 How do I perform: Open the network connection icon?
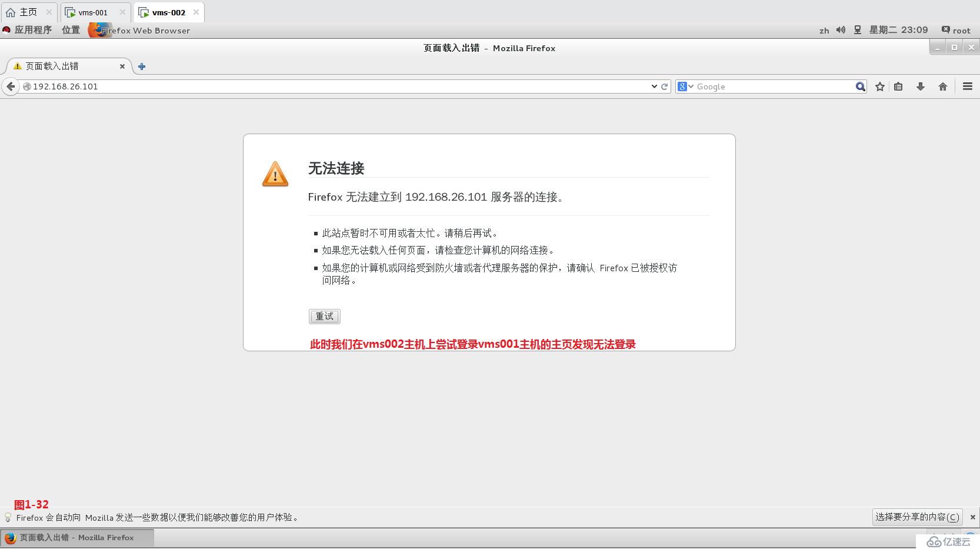click(x=858, y=30)
